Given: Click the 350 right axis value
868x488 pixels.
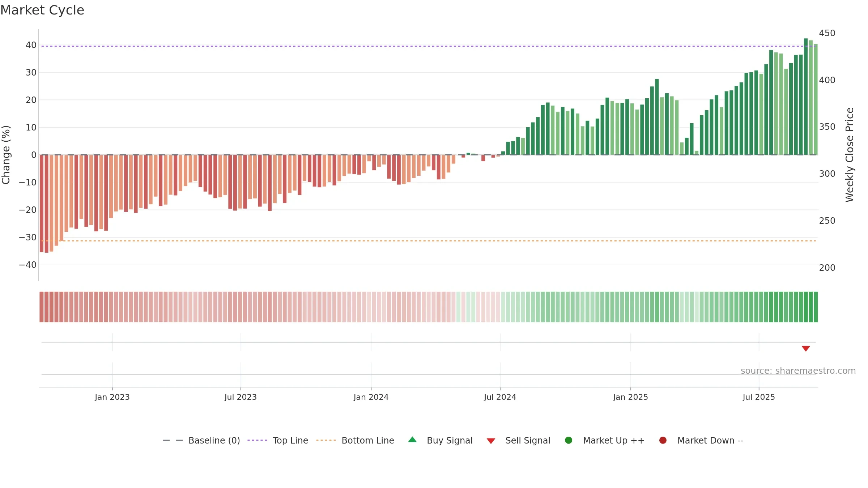Looking at the screenshot, I should tap(827, 127).
